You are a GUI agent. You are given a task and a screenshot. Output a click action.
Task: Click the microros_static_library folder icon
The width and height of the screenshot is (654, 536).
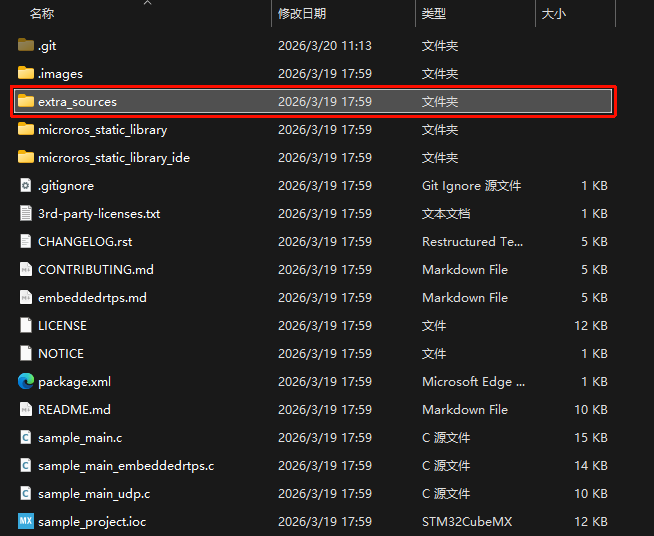pyautogui.click(x=26, y=129)
